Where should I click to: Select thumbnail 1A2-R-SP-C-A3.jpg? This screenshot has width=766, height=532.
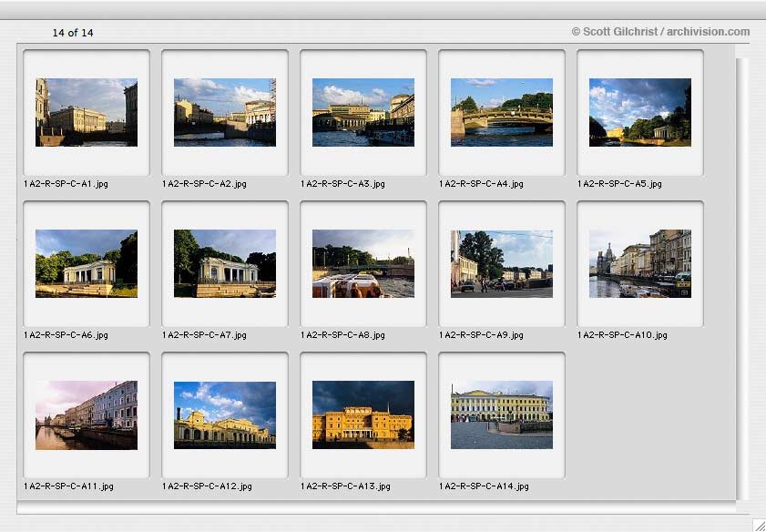tap(363, 112)
